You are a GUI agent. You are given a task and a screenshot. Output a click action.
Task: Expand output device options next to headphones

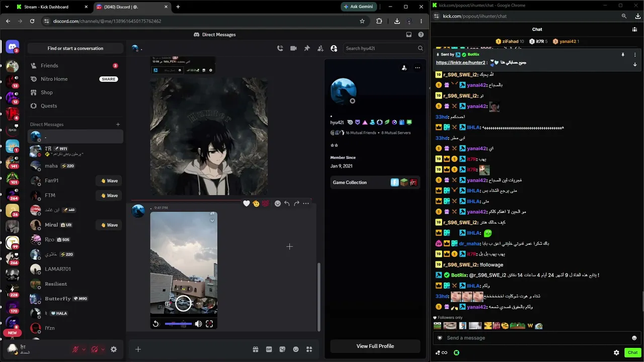click(x=103, y=349)
